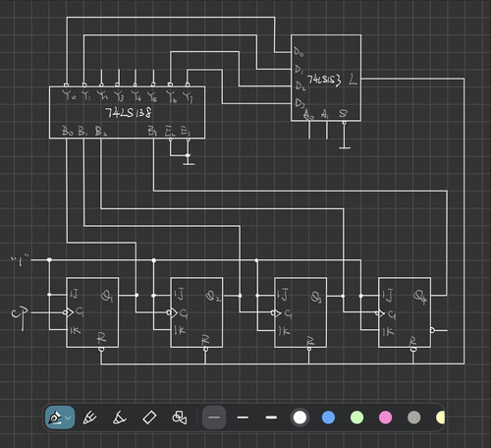
Task: Tap the L output label of multiplexer
Action: 353,80
